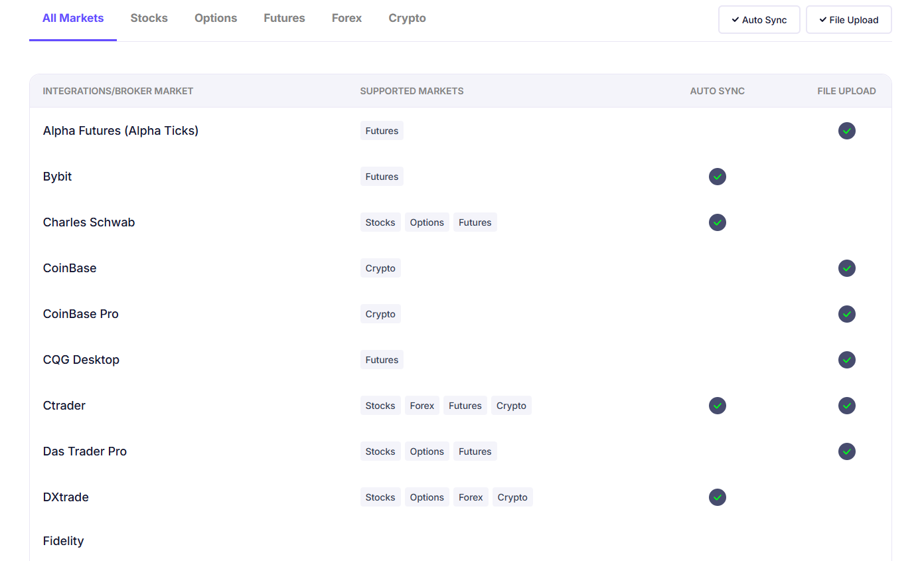
Task: Click the Options tag in DXtrade row
Action: click(x=427, y=497)
